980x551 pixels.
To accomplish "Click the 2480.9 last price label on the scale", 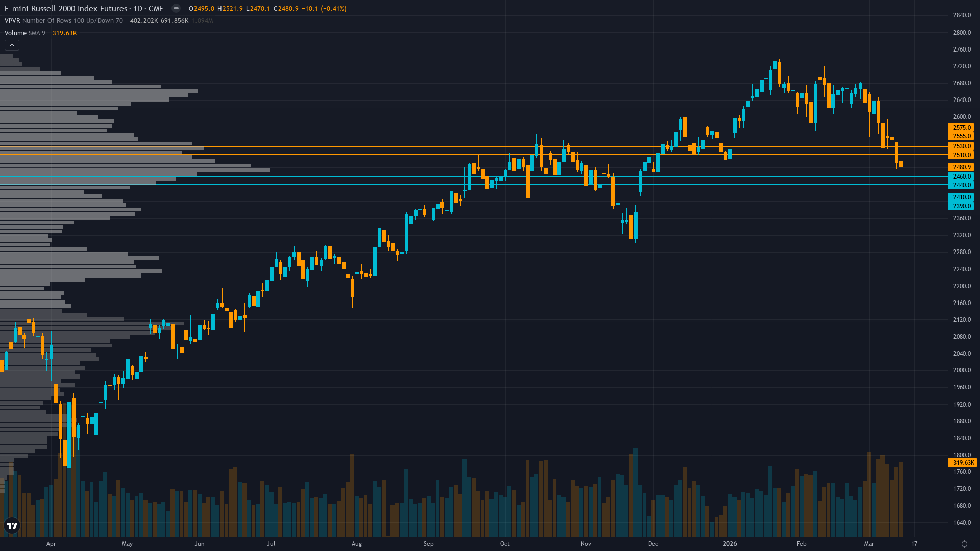I will pyautogui.click(x=961, y=167).
